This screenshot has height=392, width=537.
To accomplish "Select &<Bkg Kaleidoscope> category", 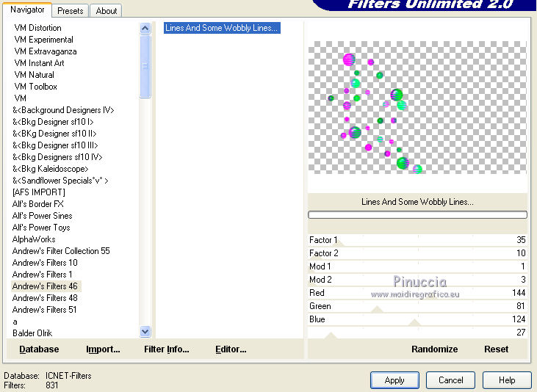I will click(51, 169).
